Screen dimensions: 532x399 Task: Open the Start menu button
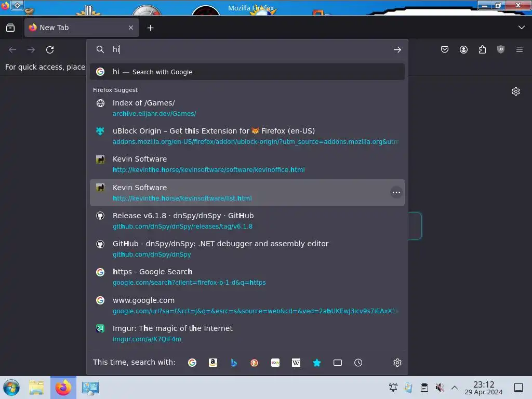point(11,388)
